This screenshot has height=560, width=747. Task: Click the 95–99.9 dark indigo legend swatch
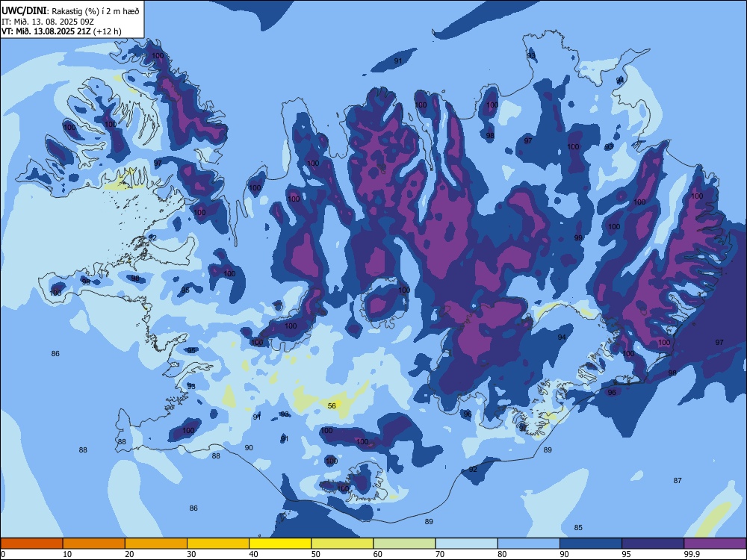(x=653, y=544)
